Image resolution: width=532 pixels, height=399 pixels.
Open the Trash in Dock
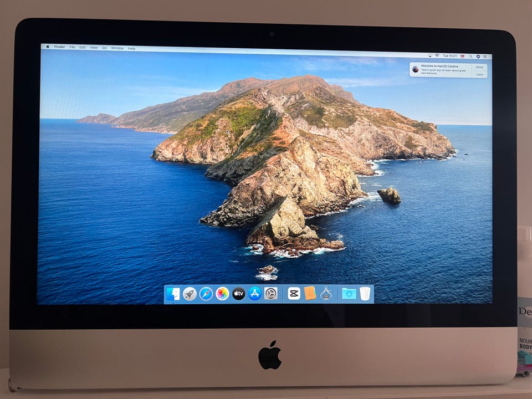(x=365, y=294)
